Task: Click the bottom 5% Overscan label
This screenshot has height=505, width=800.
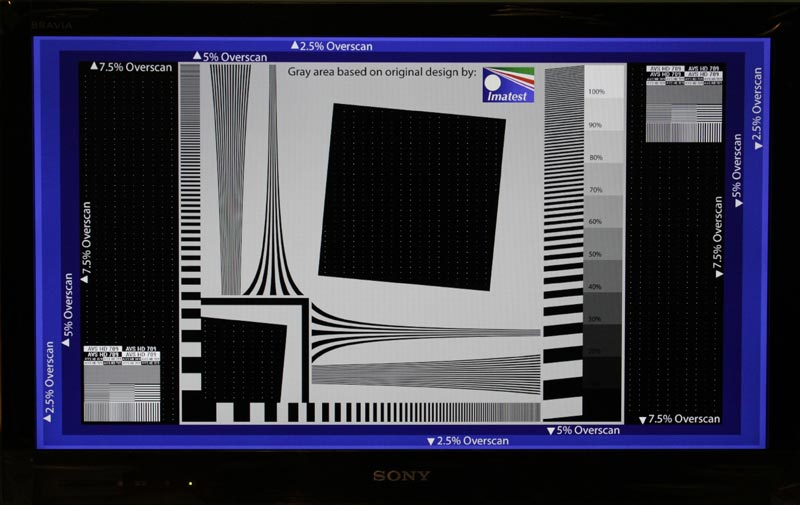Action: click(x=583, y=430)
